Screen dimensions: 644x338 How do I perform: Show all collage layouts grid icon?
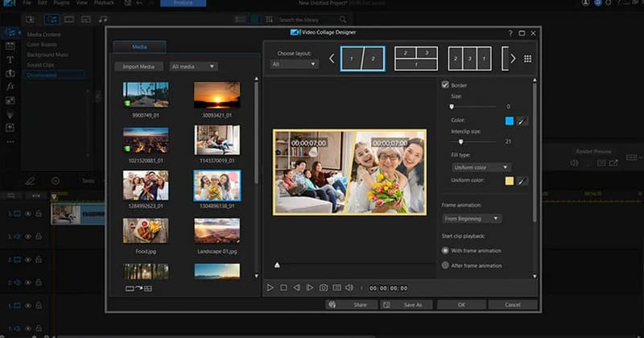click(x=528, y=59)
